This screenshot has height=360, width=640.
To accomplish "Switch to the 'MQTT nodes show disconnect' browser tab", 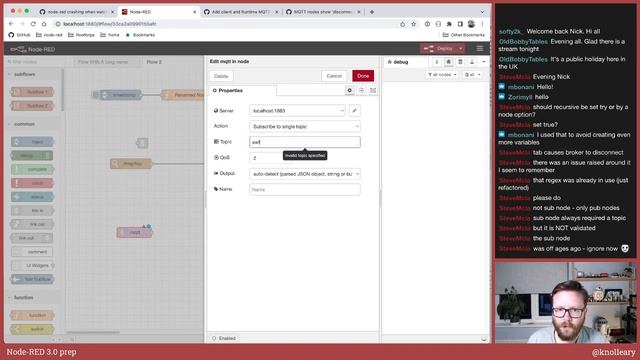I will pyautogui.click(x=323, y=12).
